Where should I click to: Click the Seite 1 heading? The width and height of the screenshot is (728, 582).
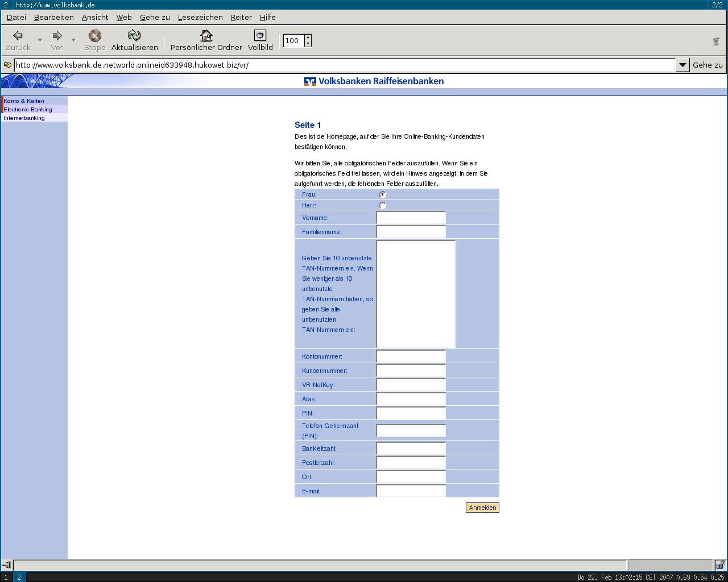[x=308, y=125]
